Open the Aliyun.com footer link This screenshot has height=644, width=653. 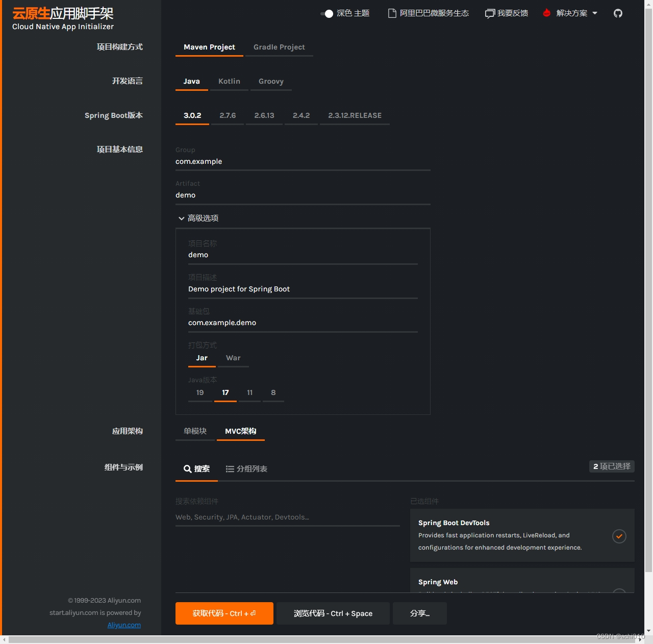click(x=124, y=625)
